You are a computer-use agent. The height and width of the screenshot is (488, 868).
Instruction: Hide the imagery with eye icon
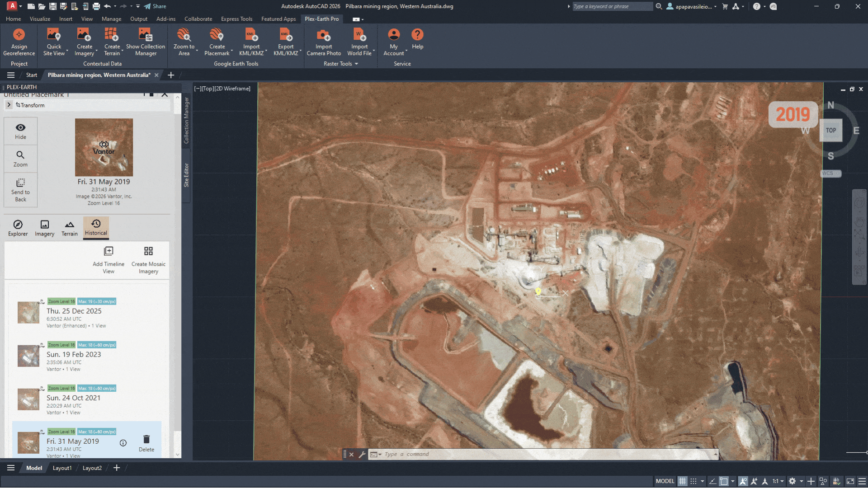point(20,128)
